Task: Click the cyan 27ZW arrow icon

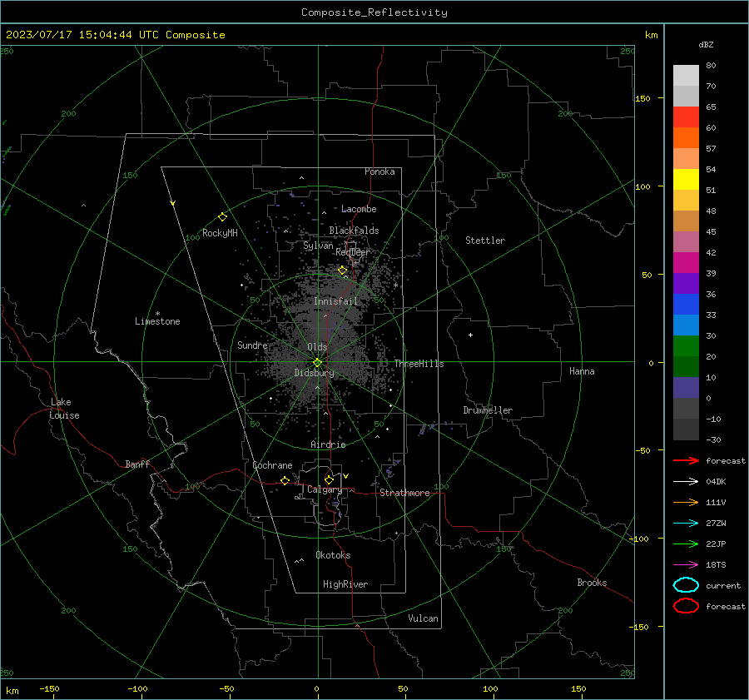Action: tap(686, 524)
